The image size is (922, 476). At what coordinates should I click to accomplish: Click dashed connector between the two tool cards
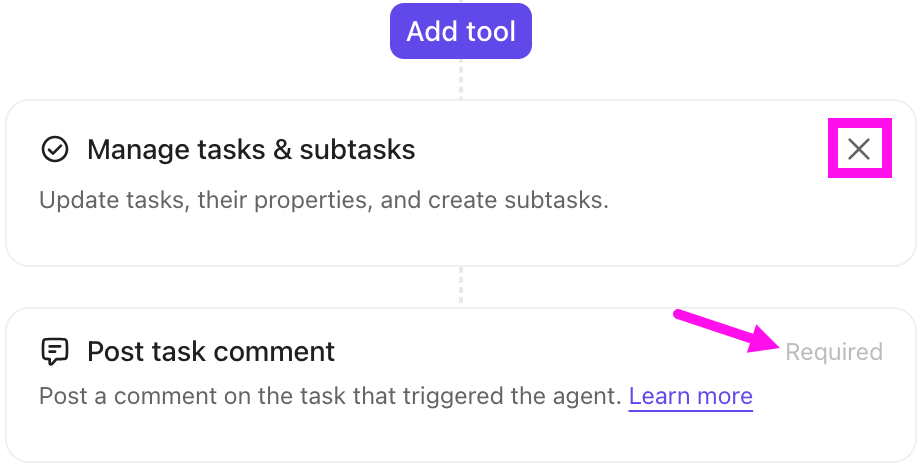pyautogui.click(x=460, y=287)
